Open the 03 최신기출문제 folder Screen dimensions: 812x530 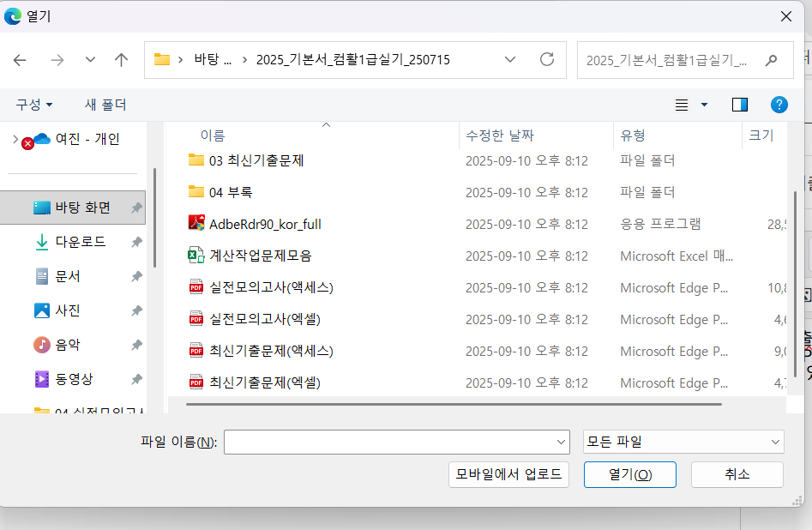256,160
